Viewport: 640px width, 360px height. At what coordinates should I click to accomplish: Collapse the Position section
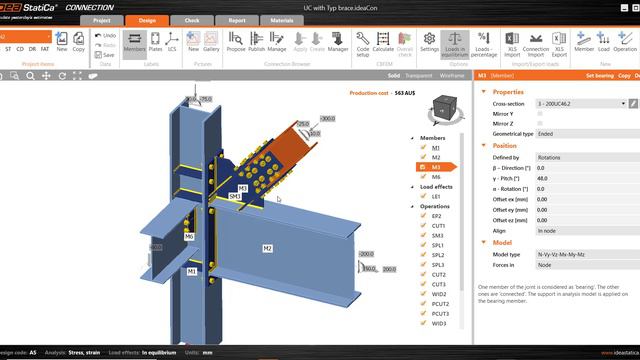484,145
